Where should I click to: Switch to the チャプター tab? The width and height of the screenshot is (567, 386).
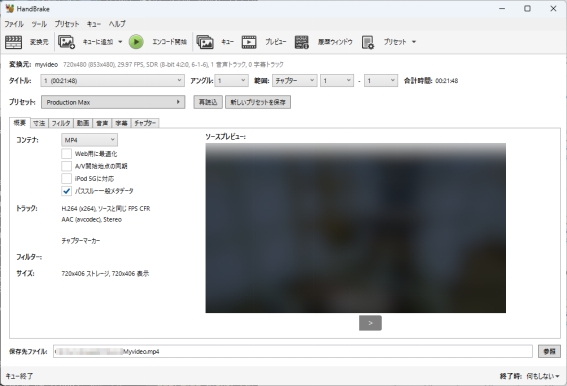145,123
